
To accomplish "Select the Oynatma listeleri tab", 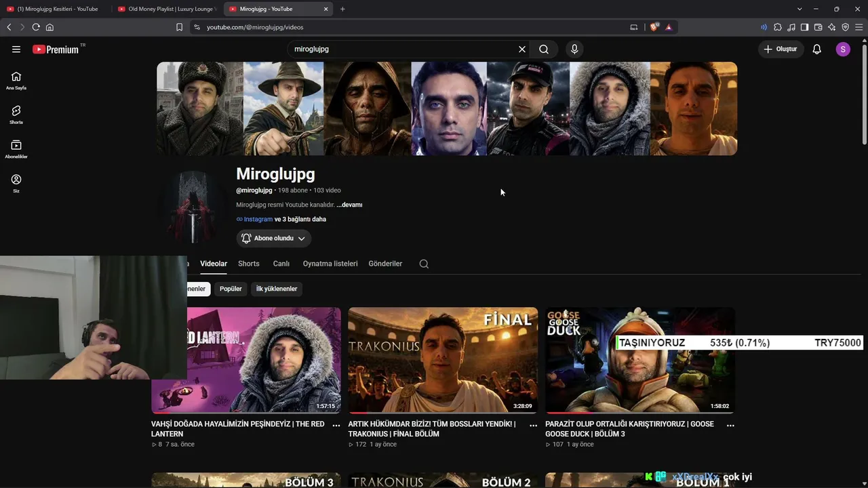I will pos(330,264).
